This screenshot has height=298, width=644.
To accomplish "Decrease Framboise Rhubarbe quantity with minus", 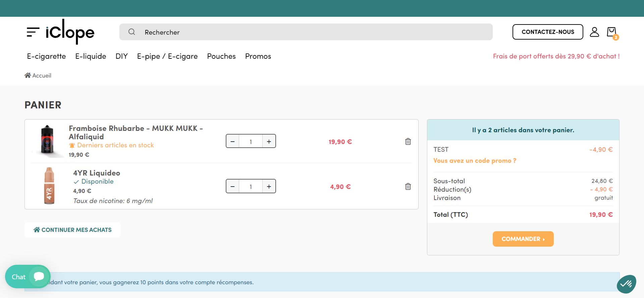I will click(232, 141).
